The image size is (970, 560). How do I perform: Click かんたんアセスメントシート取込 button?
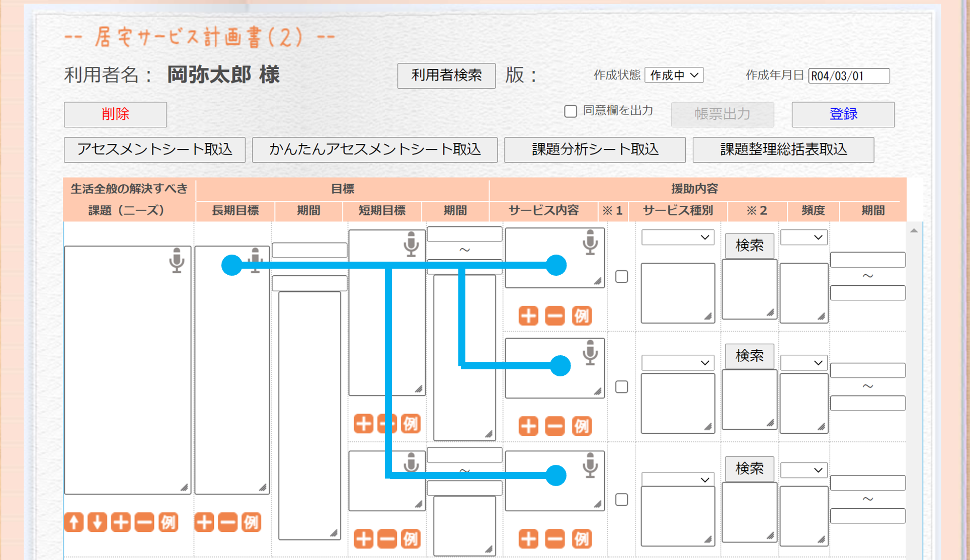[x=375, y=150]
